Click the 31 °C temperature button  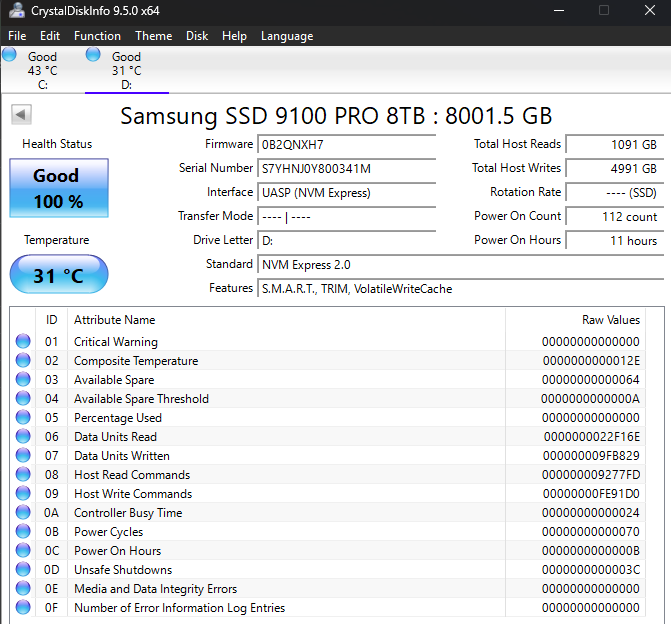58,275
